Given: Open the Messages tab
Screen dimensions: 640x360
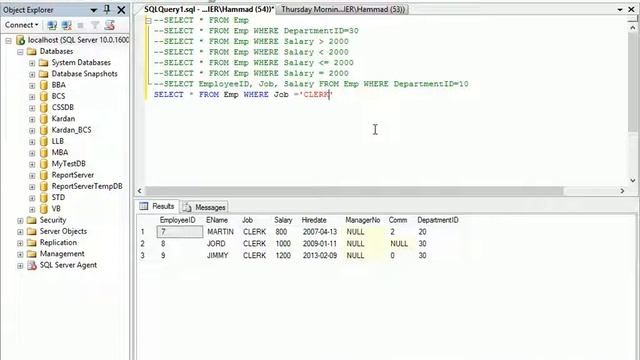Looking at the screenshot, I should coord(204,207).
